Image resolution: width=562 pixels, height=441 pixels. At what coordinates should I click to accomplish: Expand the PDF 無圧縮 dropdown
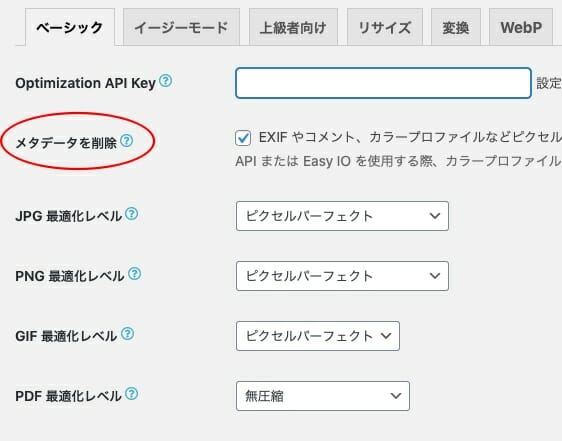tap(323, 396)
